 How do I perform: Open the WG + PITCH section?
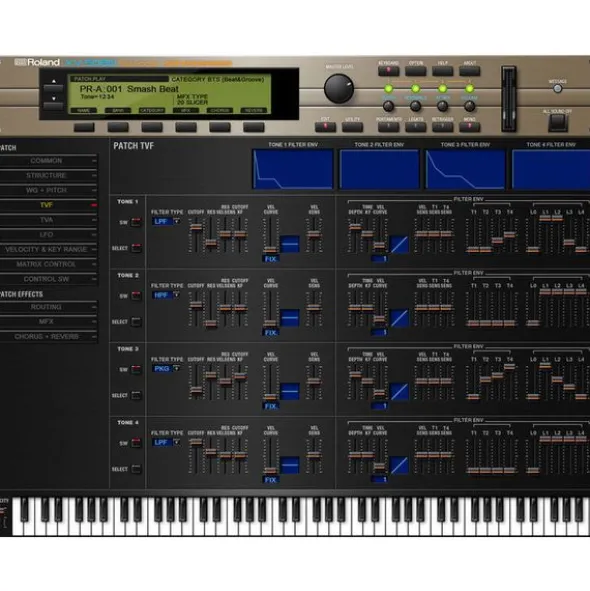pyautogui.click(x=47, y=190)
